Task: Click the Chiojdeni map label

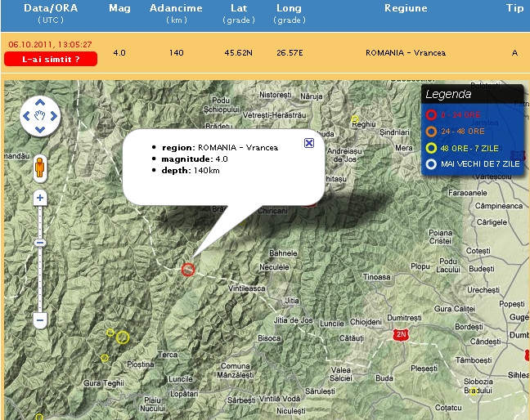Action: click(x=366, y=322)
